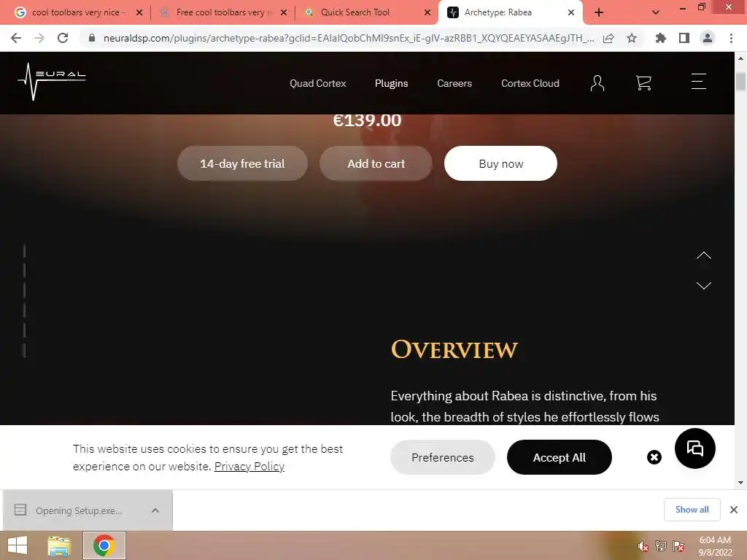
Task: Open Chrome extensions puzzle icon
Action: pos(660,38)
